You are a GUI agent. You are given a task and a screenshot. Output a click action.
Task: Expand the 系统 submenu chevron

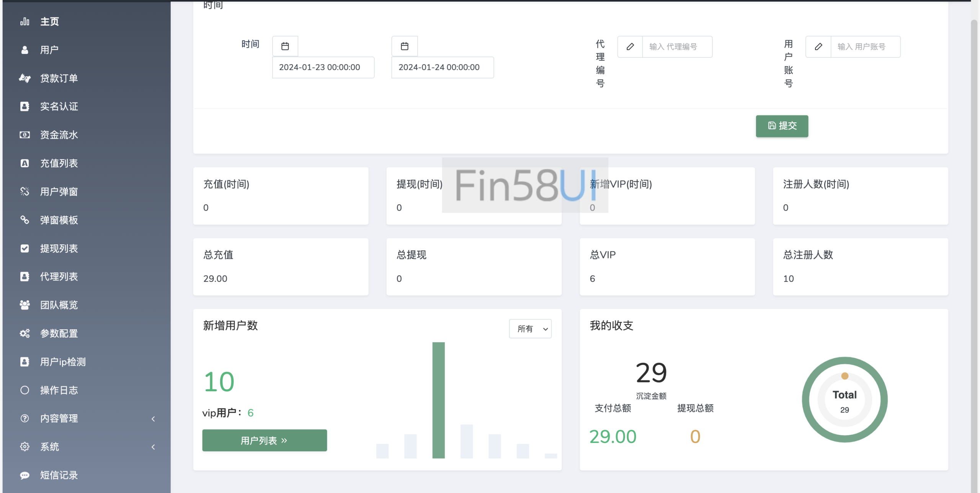(x=153, y=447)
